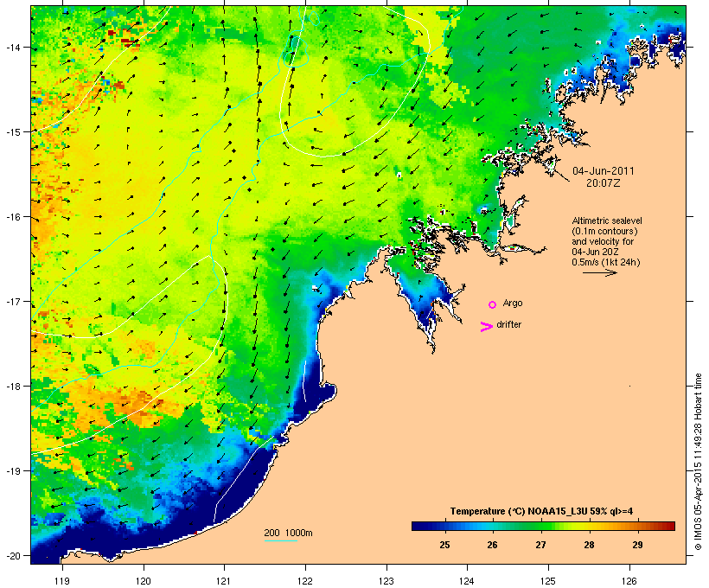Click the color bar label '25'

pos(444,545)
